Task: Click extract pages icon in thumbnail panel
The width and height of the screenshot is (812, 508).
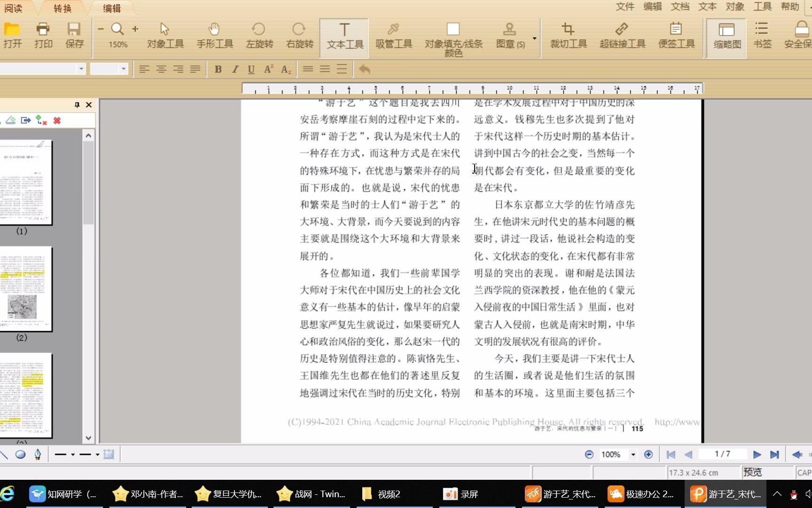Action: click(x=26, y=120)
